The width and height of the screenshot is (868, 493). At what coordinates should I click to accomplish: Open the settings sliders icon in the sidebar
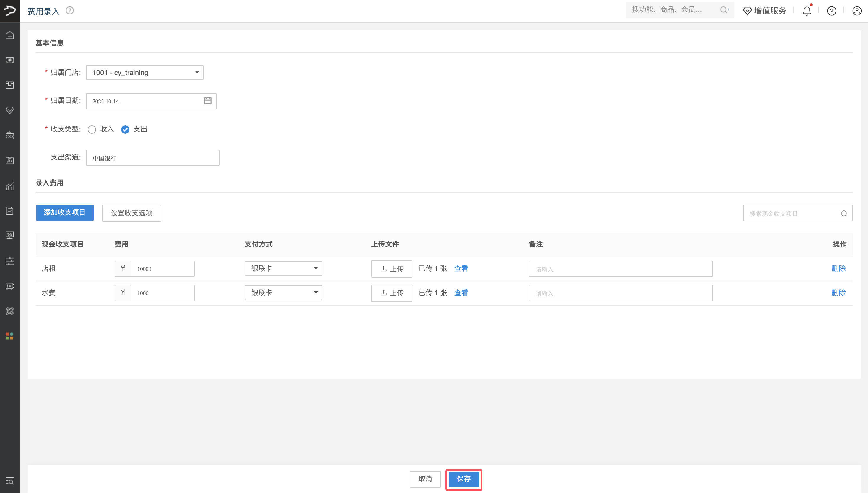click(x=10, y=261)
